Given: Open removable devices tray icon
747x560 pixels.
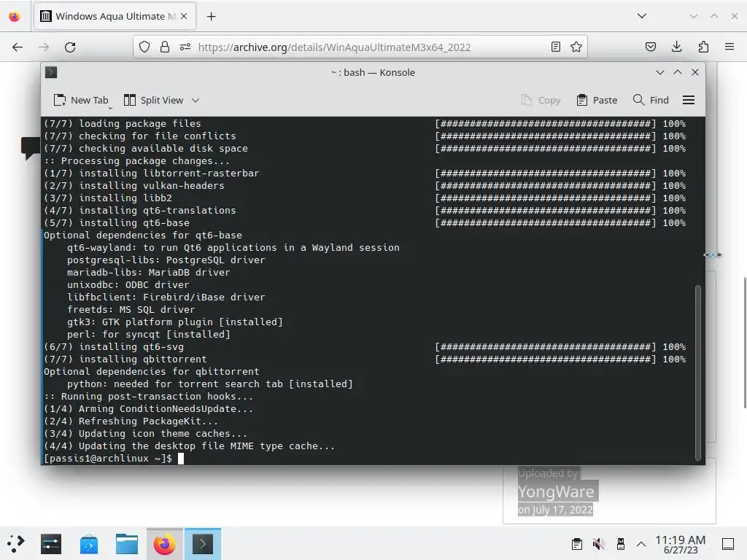Looking at the screenshot, I should pyautogui.click(x=620, y=544).
